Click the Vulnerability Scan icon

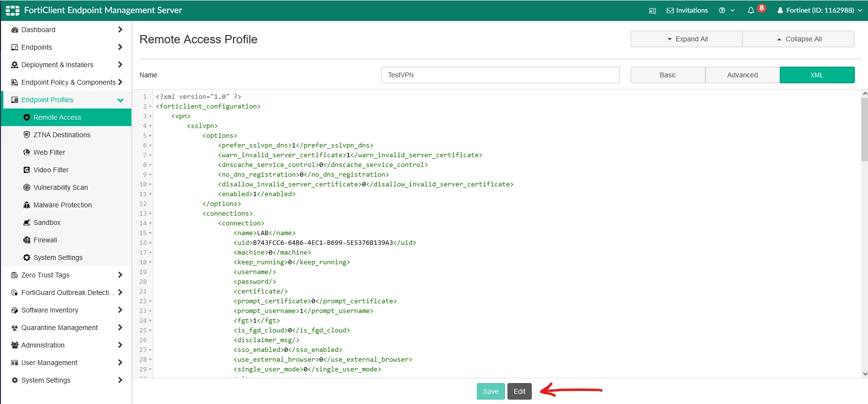click(27, 187)
